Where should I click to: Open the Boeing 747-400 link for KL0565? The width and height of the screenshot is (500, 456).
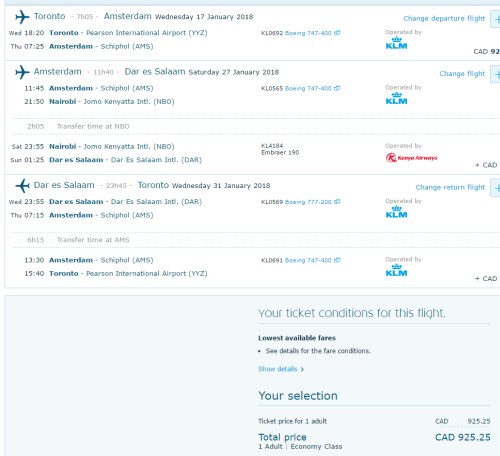click(x=308, y=88)
